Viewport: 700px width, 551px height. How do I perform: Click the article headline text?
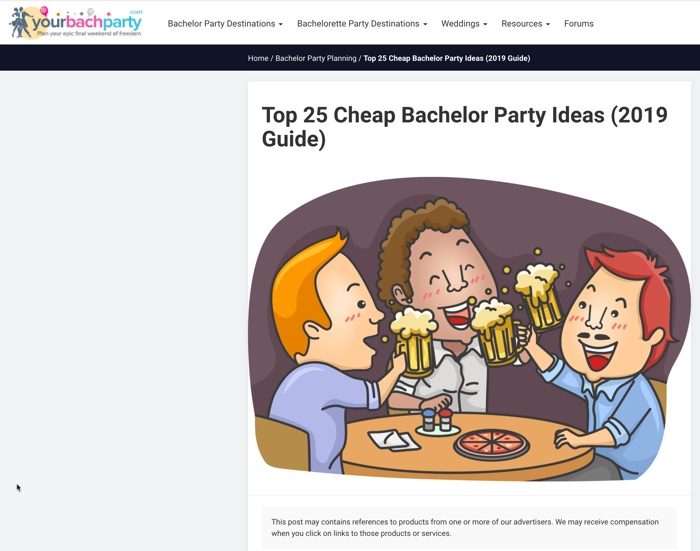pyautogui.click(x=464, y=127)
